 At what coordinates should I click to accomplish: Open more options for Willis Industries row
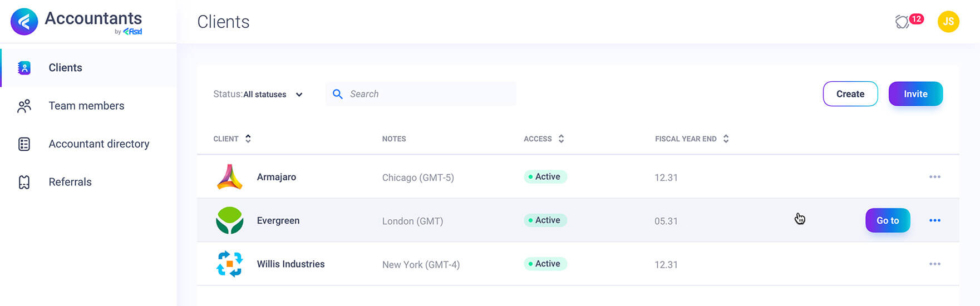pos(935,264)
